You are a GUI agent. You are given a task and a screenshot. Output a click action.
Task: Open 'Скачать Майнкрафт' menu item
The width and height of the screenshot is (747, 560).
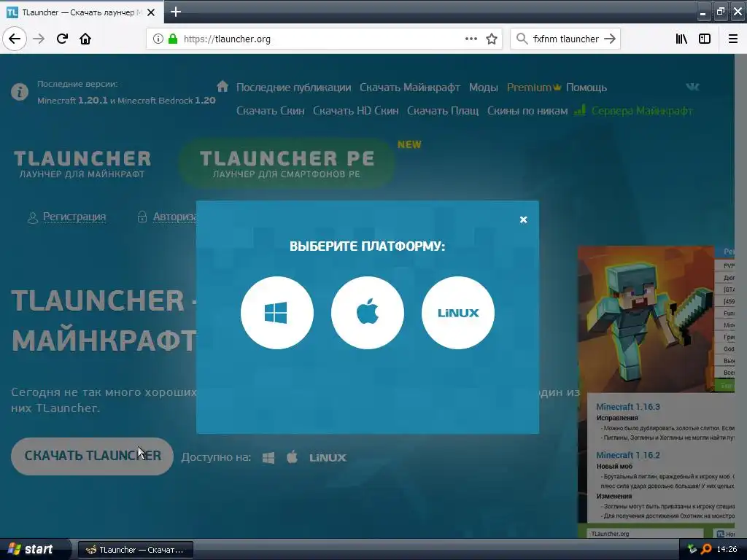pos(410,87)
